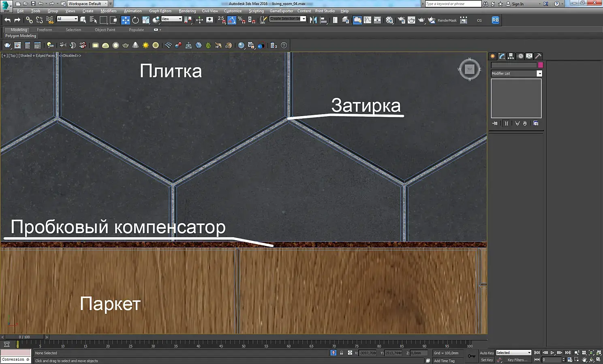Toggle the Window/Crossing selection mode
Viewport: 603px width, 364px height.
click(x=113, y=20)
